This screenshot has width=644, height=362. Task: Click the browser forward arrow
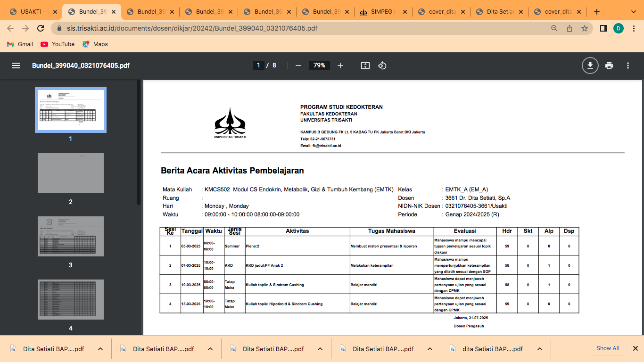point(25,28)
